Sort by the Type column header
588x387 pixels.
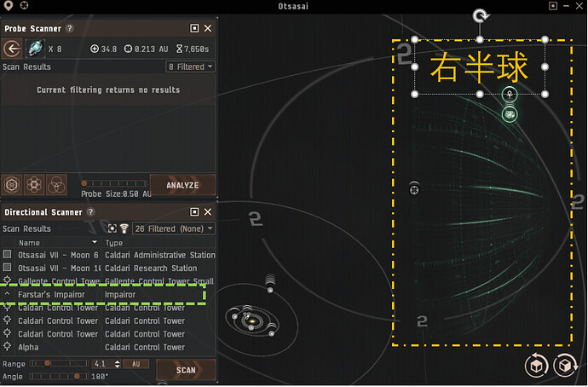point(114,243)
